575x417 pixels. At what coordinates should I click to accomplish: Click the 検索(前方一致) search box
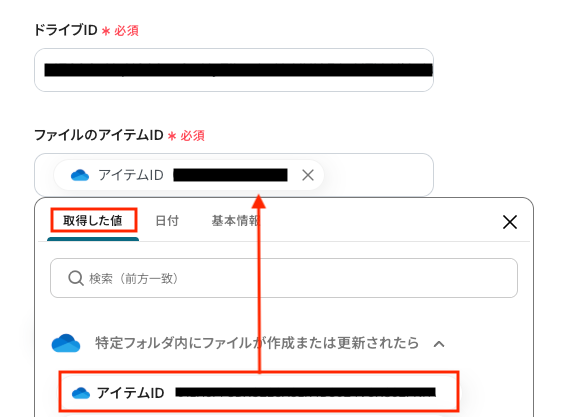coord(284,278)
